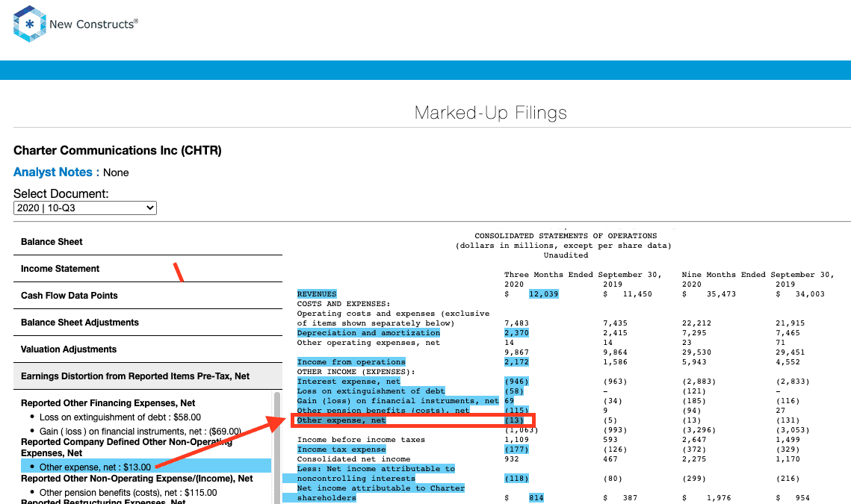Select 'Gain (loss) on financial instruments' list item
851x504 pixels.
coord(140,432)
